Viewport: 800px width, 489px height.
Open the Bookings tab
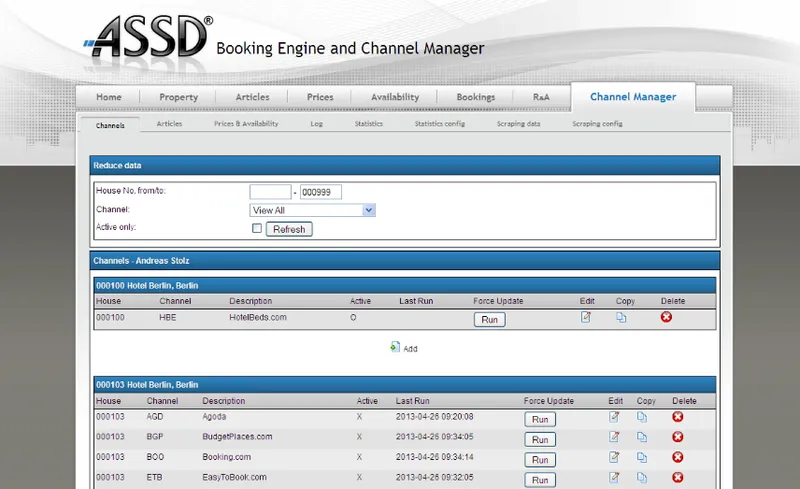pyautogui.click(x=476, y=97)
